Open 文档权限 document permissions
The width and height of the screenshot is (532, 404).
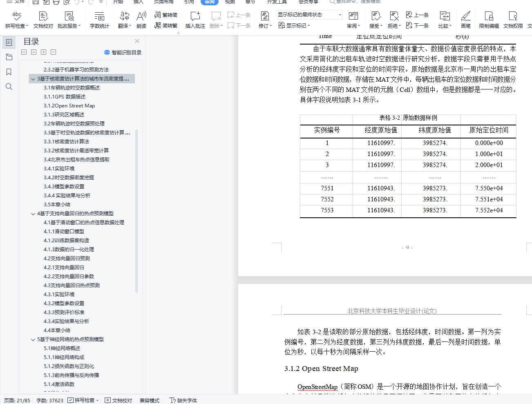click(513, 20)
